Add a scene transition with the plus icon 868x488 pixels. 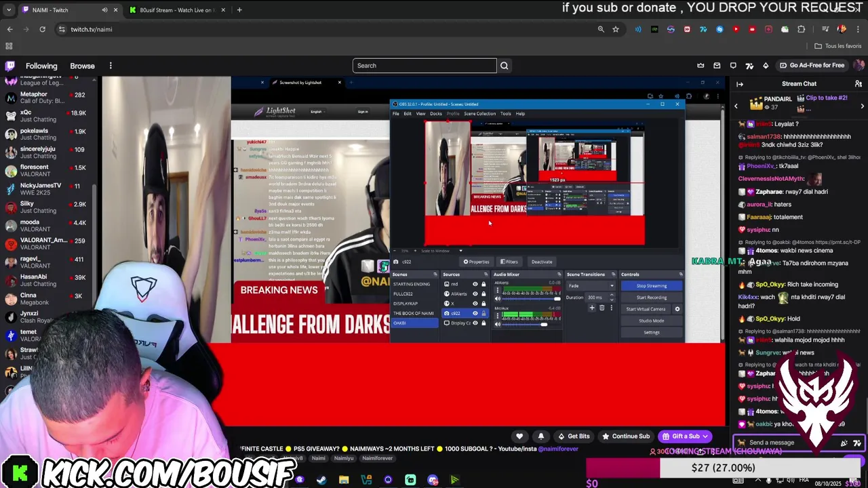592,308
